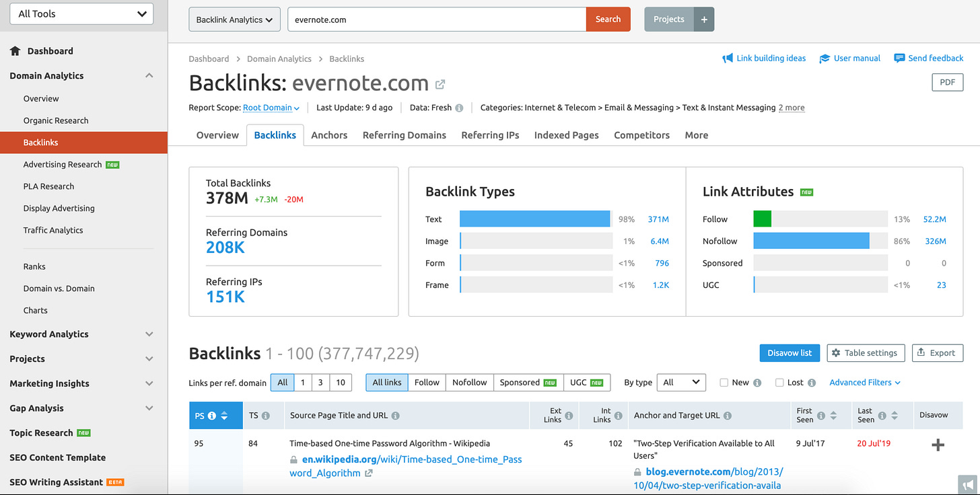Click the megaphone icon in bottom corner
Screen dimensions: 980x495
(x=968, y=484)
